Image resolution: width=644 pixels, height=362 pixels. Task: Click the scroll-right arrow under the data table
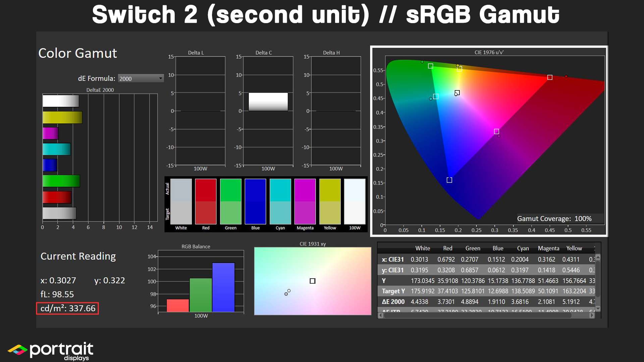click(x=592, y=315)
